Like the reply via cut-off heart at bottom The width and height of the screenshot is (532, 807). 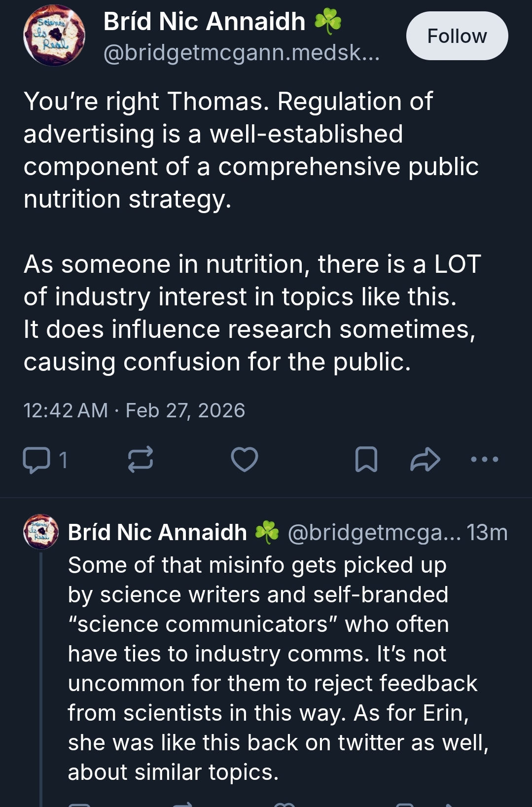tap(284, 804)
